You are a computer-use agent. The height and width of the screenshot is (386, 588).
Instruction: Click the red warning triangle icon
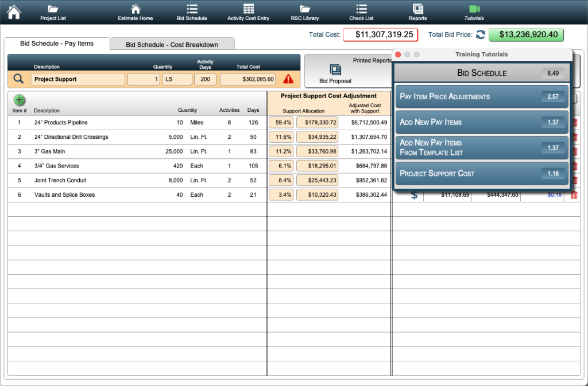[288, 79]
